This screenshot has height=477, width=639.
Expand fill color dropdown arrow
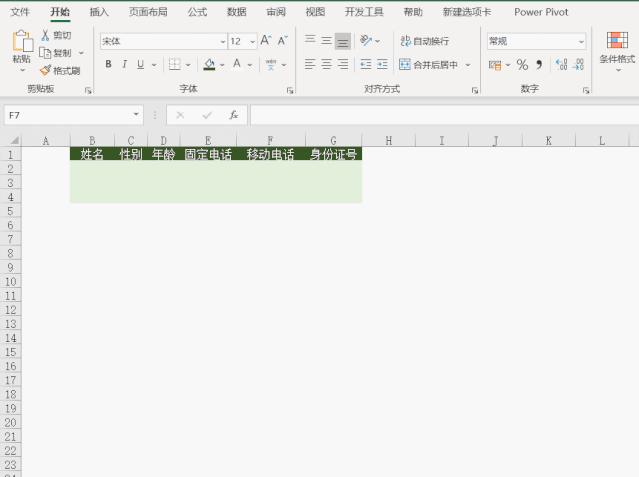click(x=222, y=64)
